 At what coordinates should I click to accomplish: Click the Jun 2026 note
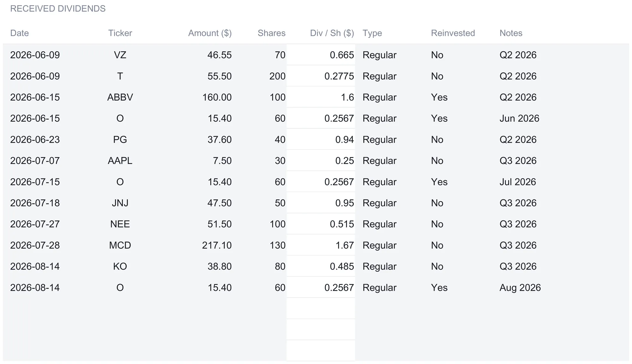point(519,118)
